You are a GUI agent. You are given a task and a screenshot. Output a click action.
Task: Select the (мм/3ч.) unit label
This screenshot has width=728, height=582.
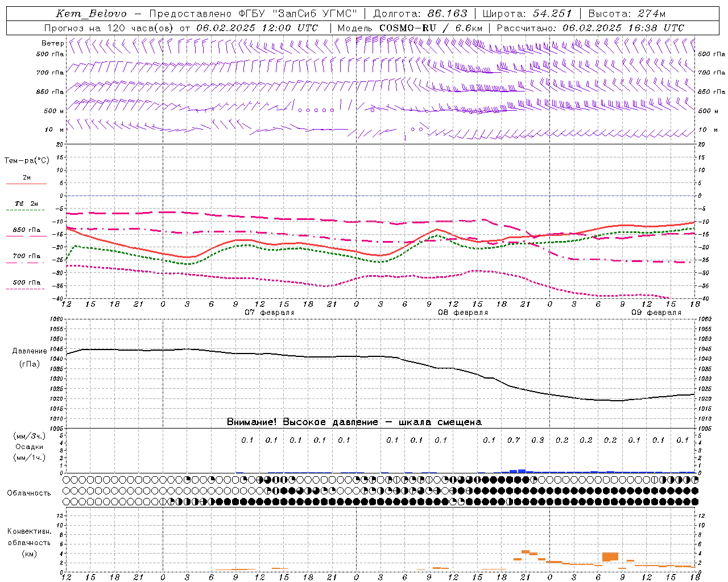coord(29,436)
